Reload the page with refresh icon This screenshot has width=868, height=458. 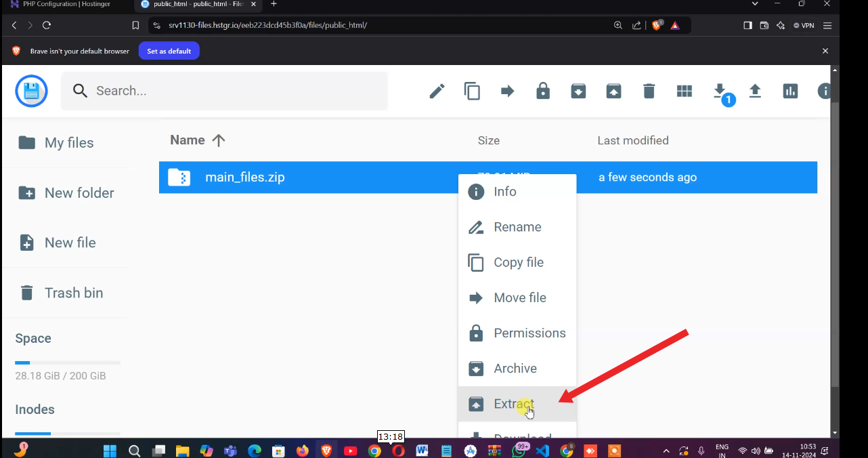coord(47,25)
